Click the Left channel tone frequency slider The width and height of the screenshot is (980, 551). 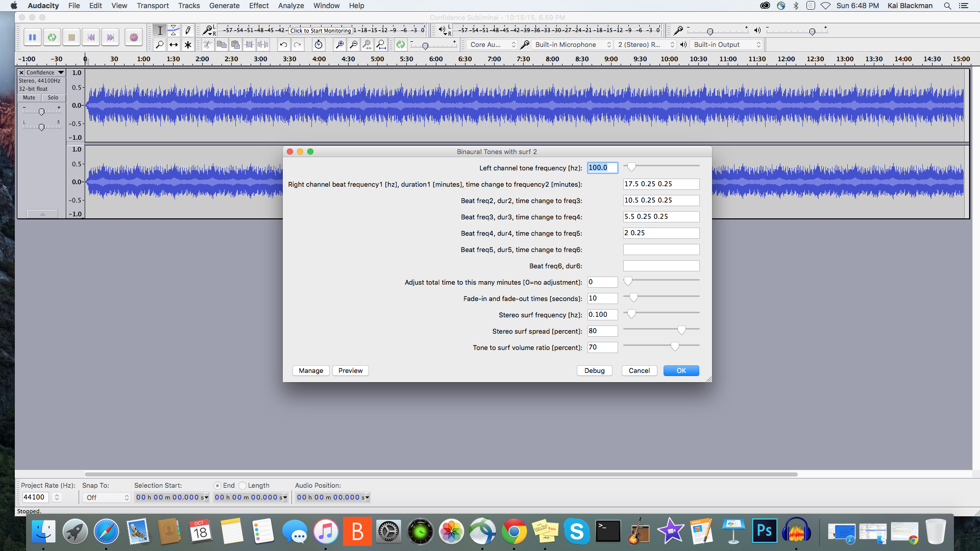point(661,167)
